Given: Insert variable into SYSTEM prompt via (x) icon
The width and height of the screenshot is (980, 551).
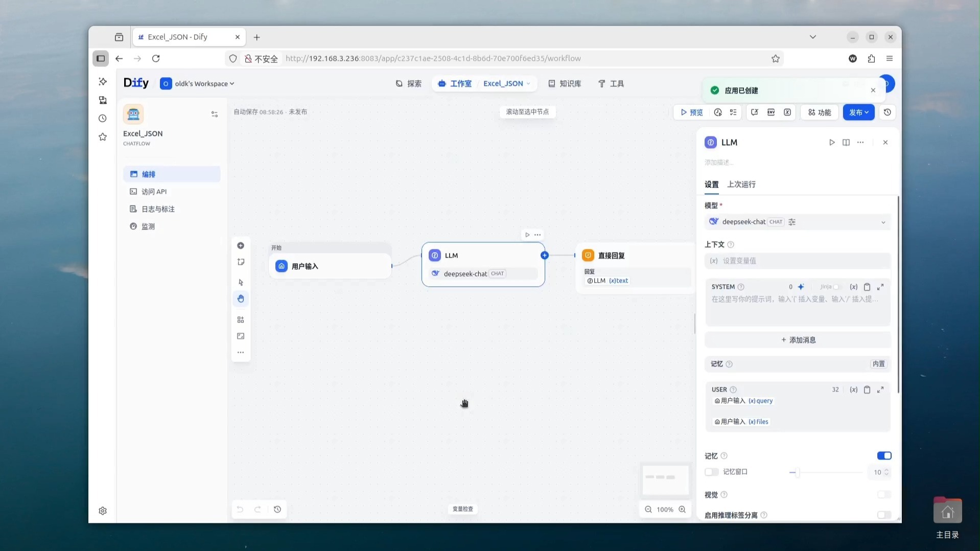Looking at the screenshot, I should (853, 287).
